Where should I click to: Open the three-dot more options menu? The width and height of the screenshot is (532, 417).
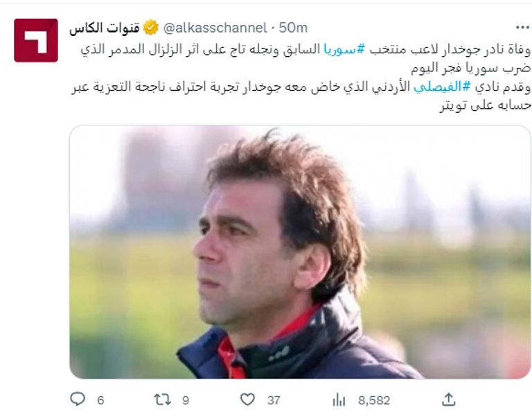pyautogui.click(x=522, y=28)
